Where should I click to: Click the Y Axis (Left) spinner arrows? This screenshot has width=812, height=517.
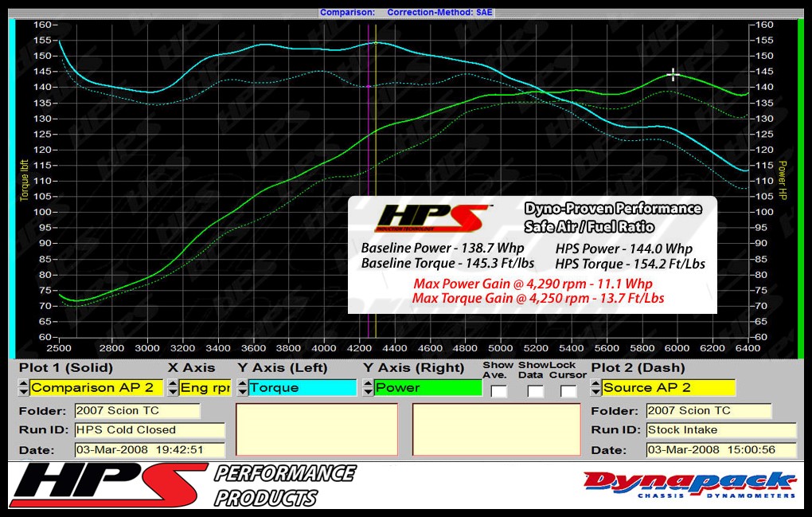(242, 387)
